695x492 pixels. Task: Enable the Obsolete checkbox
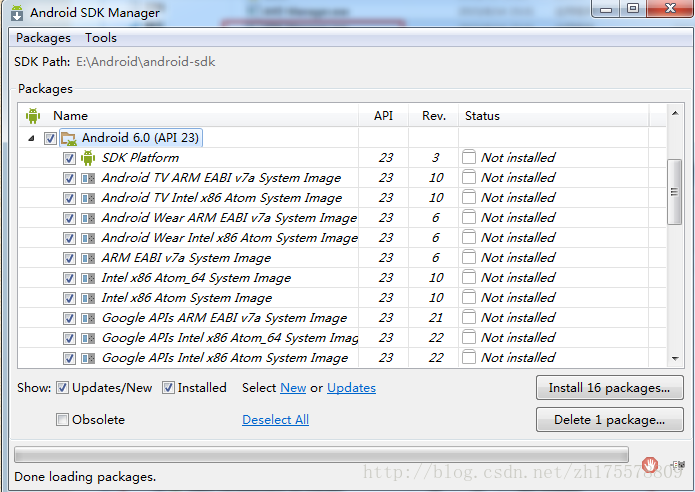62,420
